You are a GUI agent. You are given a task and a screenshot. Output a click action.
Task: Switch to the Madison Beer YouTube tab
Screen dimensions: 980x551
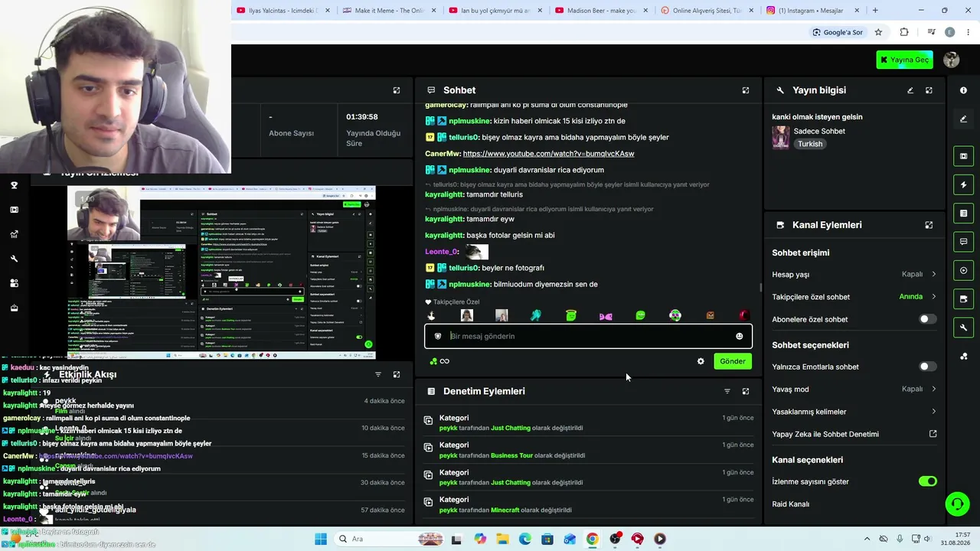[x=601, y=11]
